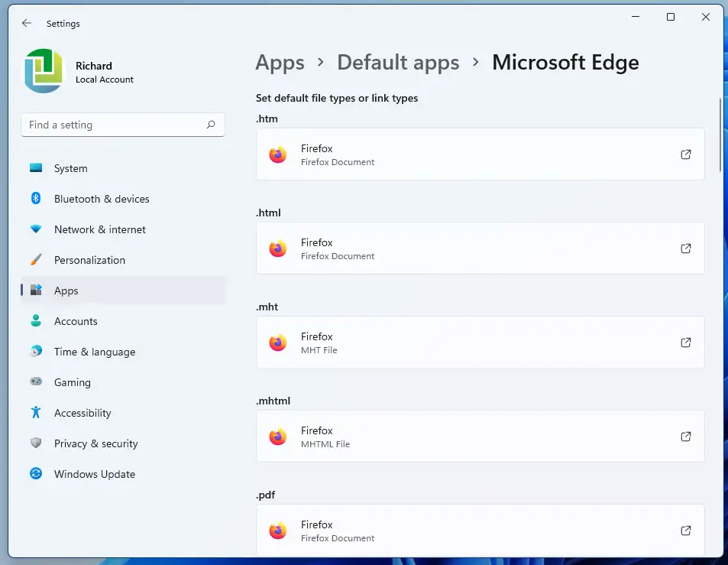Viewport: 728px width, 565px height.
Task: Open Accounts settings
Action: click(x=123, y=321)
